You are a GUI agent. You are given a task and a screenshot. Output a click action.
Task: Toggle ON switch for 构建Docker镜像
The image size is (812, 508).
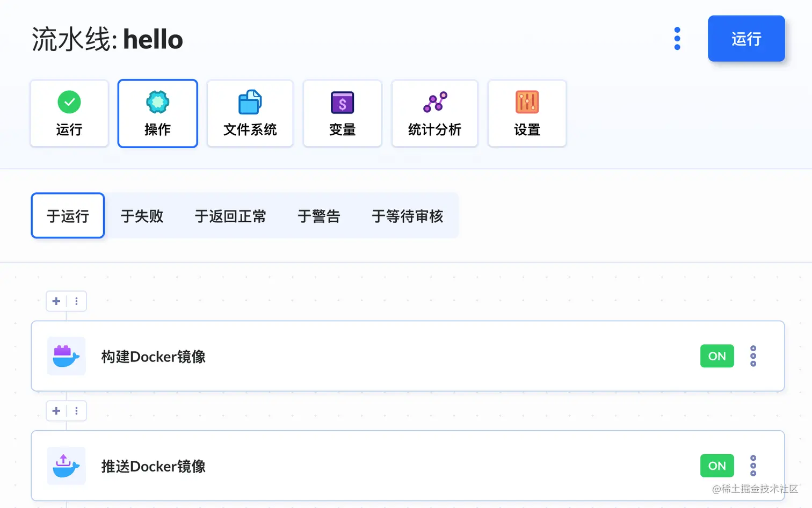[x=717, y=356]
